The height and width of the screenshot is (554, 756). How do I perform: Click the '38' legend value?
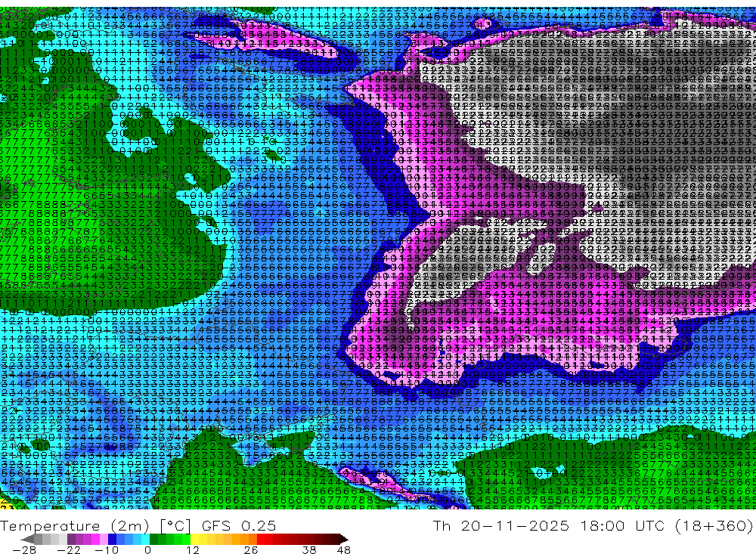pyautogui.click(x=309, y=549)
